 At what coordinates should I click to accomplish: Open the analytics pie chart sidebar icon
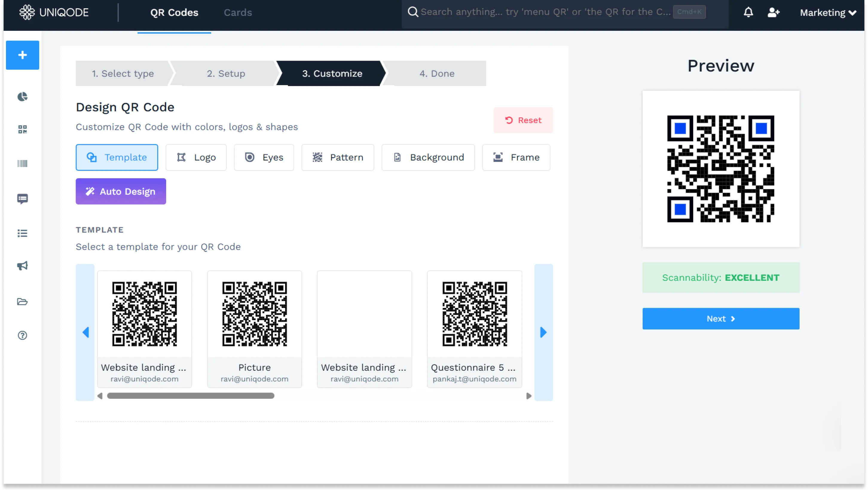pyautogui.click(x=22, y=96)
